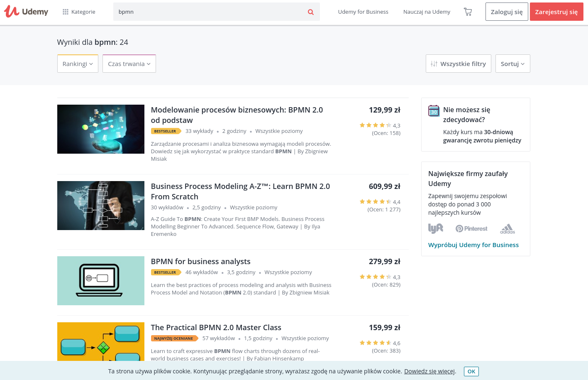Viewport: 588px width, 380px height.
Task: Click the 129,99 zł price
Action: [384, 110]
